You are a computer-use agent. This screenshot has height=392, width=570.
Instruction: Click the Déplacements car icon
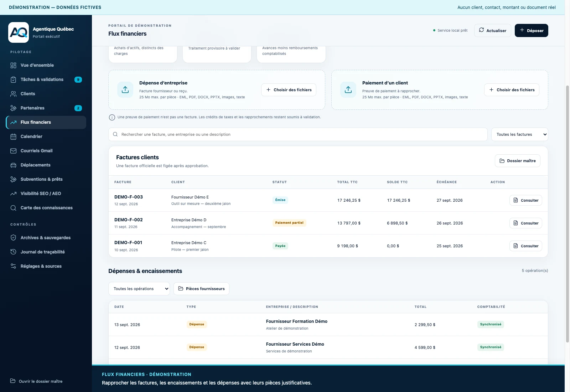click(x=13, y=165)
